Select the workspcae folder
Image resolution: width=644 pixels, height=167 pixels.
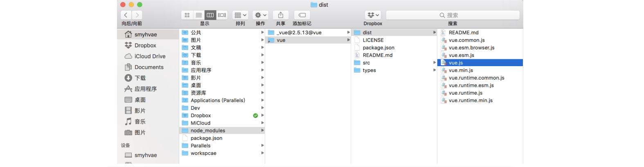222,153
